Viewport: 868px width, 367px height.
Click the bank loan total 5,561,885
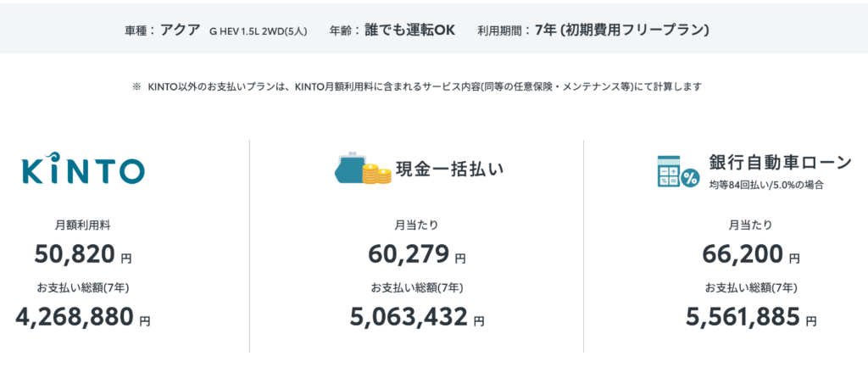[x=743, y=317]
